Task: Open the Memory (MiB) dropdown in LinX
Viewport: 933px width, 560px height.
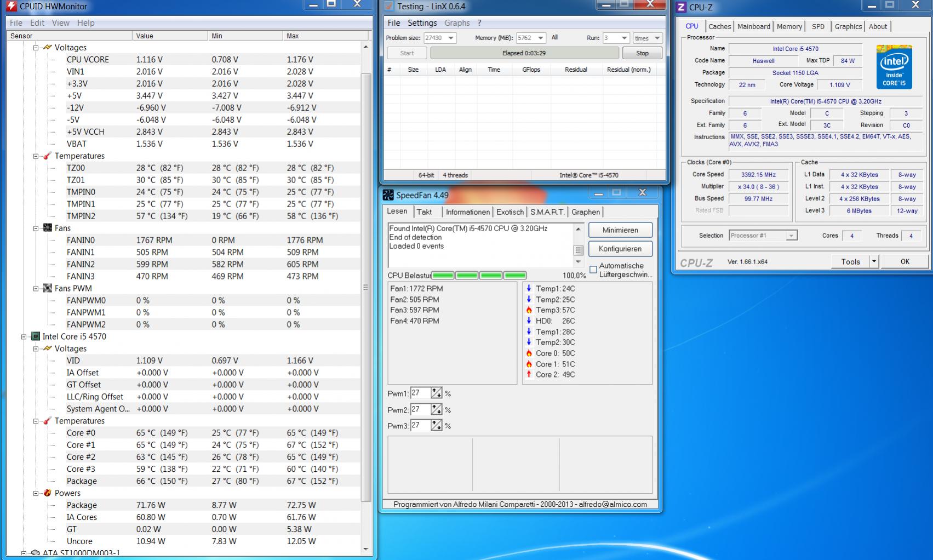Action: (540, 38)
